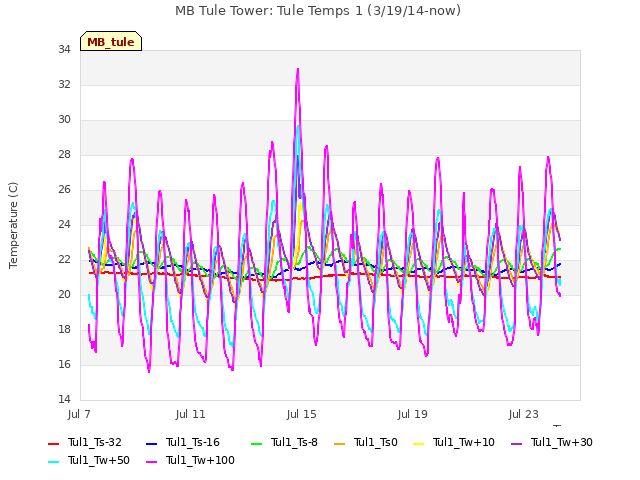Toggle the Tul1_Tw+100 legend entry
640x480 pixels.
(191, 460)
